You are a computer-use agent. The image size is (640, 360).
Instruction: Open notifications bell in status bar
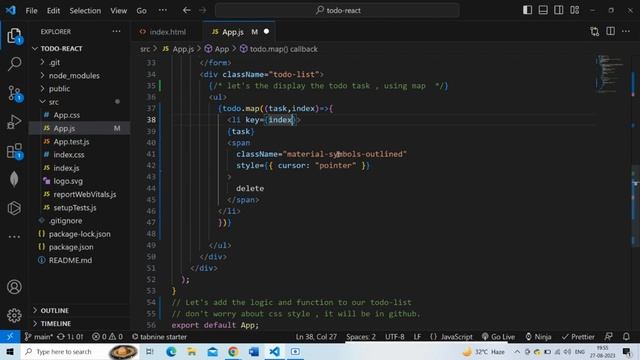click(626, 336)
